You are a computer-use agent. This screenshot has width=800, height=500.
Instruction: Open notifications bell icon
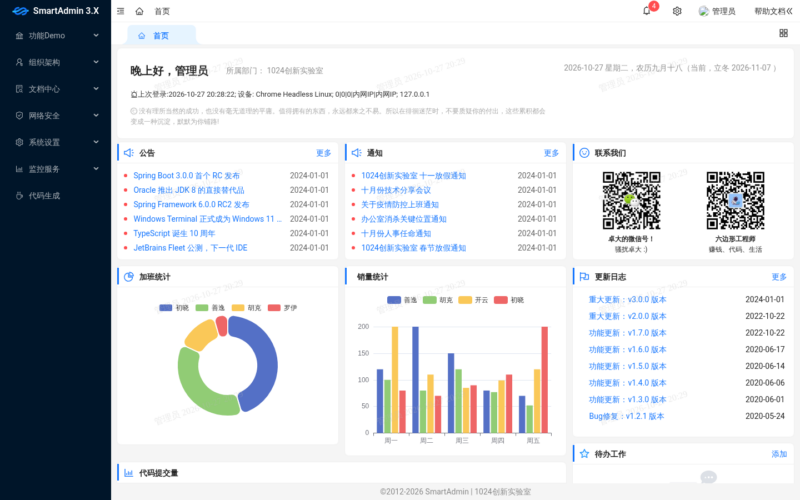click(646, 11)
